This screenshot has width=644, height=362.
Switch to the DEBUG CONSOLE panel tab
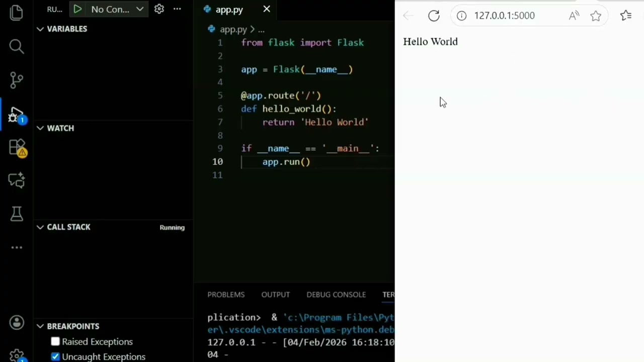coord(336,295)
